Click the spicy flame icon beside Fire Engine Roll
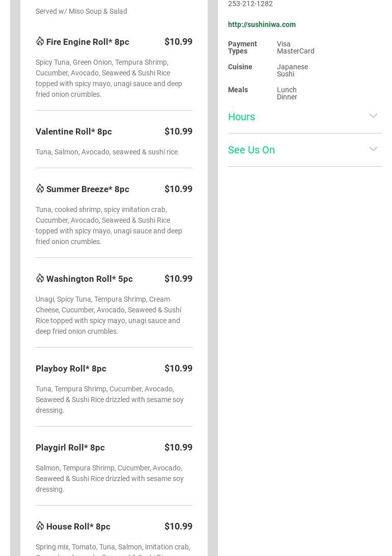 point(40,41)
